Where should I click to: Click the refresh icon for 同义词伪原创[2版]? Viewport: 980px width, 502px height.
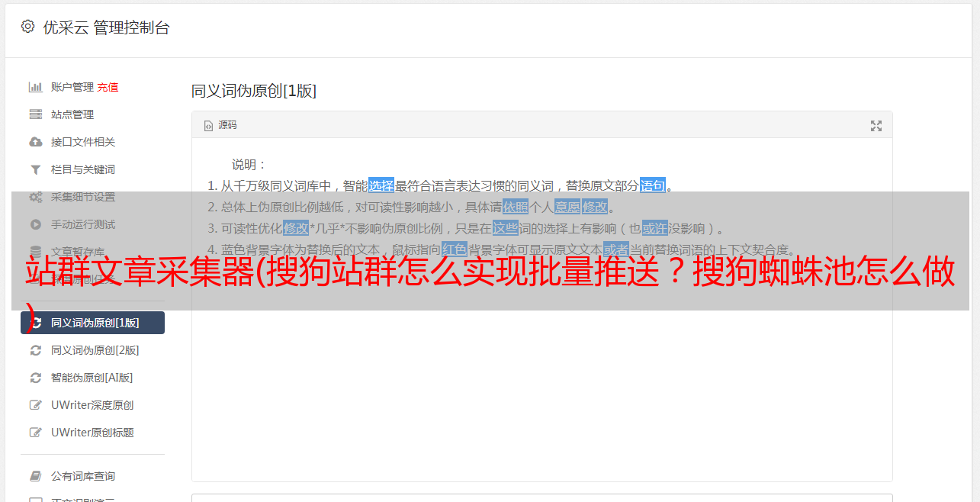35,350
